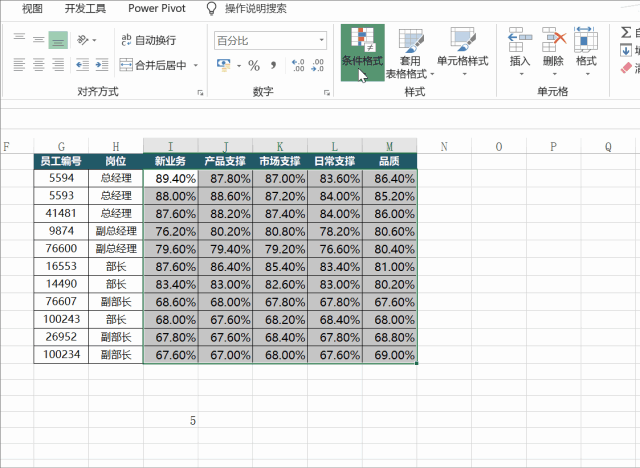Toggle bottom align button in alignment group
640x468 pixels.
(x=58, y=40)
